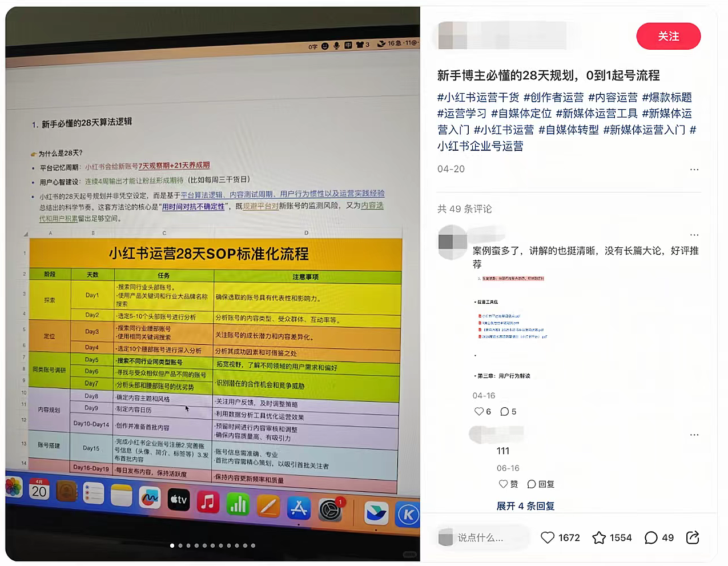
Task: Open hashtag #小红书运营干货
Action: tap(478, 98)
